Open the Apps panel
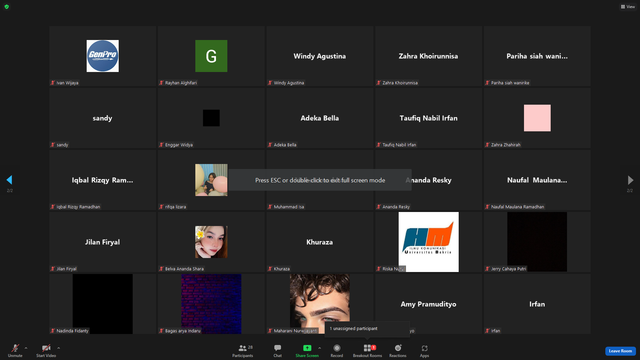Image resolution: width=640 pixels, height=360 pixels. 424,350
